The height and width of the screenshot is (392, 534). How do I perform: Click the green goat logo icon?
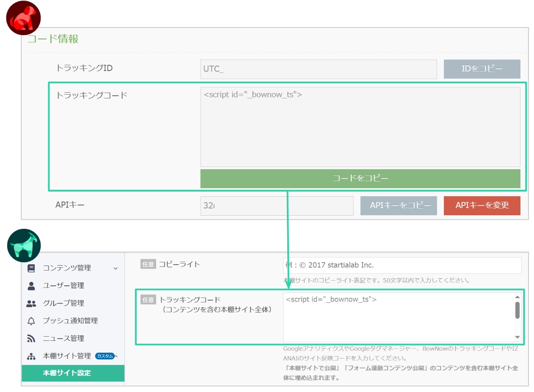24,246
